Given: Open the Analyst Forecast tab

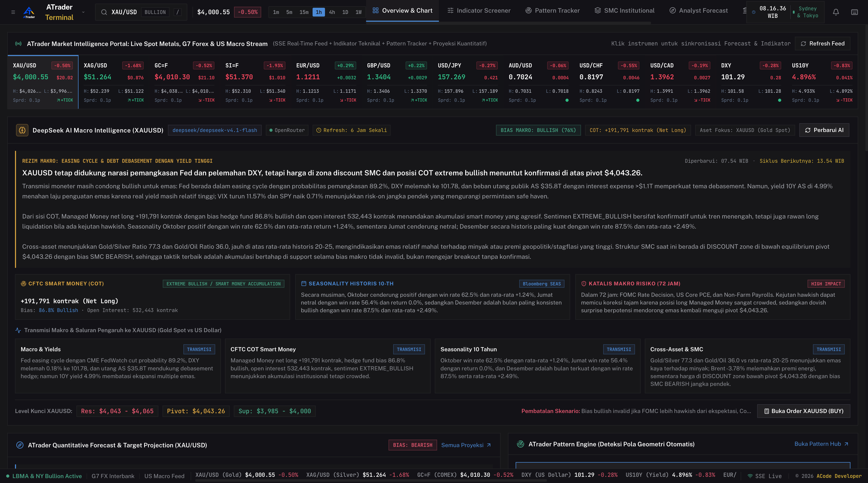Looking at the screenshot, I should pyautogui.click(x=699, y=10).
